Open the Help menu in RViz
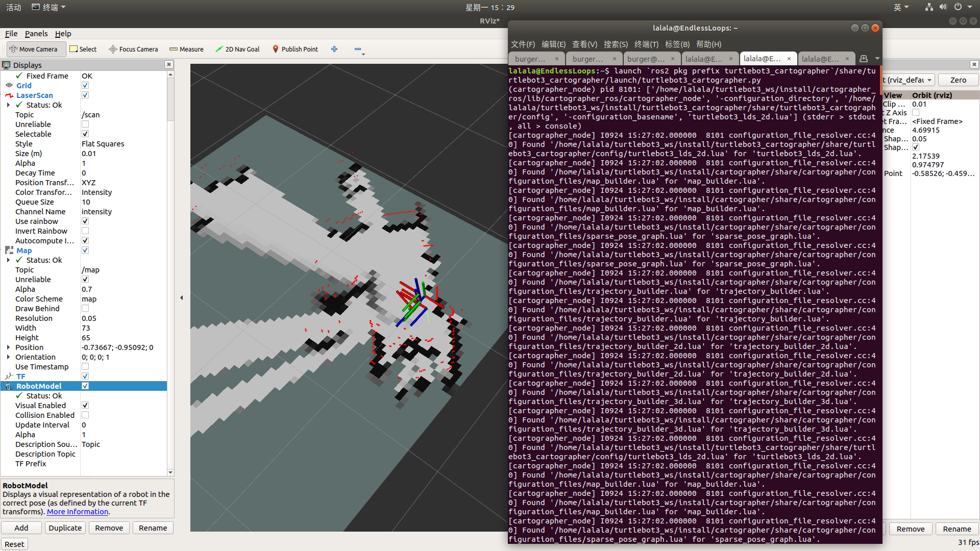 pos(63,34)
